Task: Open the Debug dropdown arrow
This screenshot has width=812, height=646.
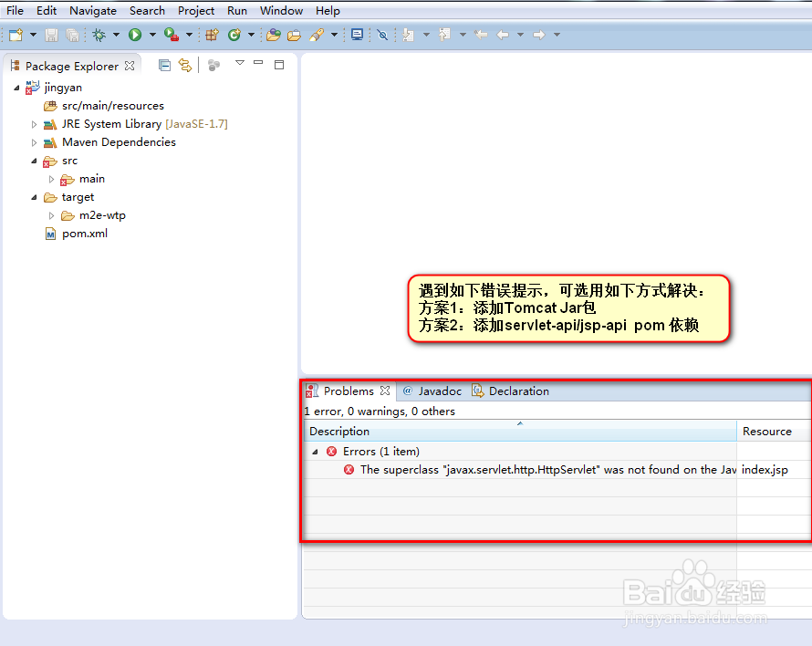Action: [116, 35]
